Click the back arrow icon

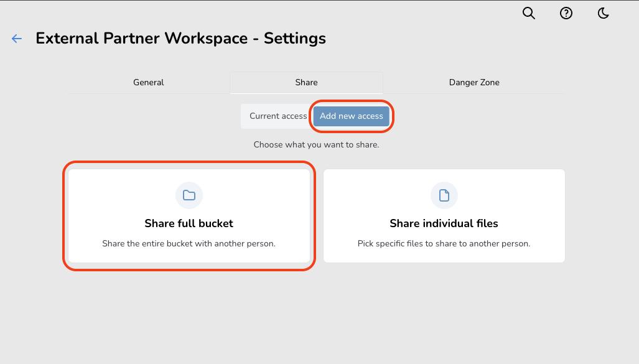(17, 39)
